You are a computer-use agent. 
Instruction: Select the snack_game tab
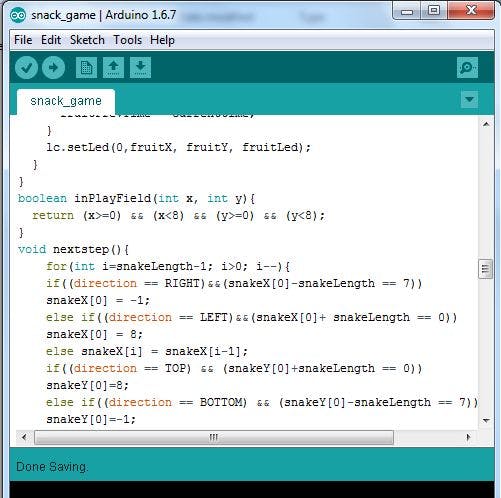(x=66, y=101)
